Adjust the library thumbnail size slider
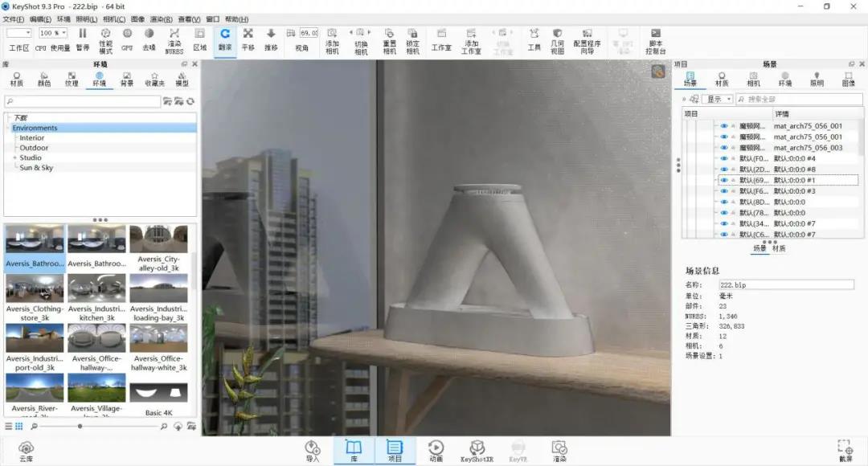The height and width of the screenshot is (466, 868). pos(80,426)
